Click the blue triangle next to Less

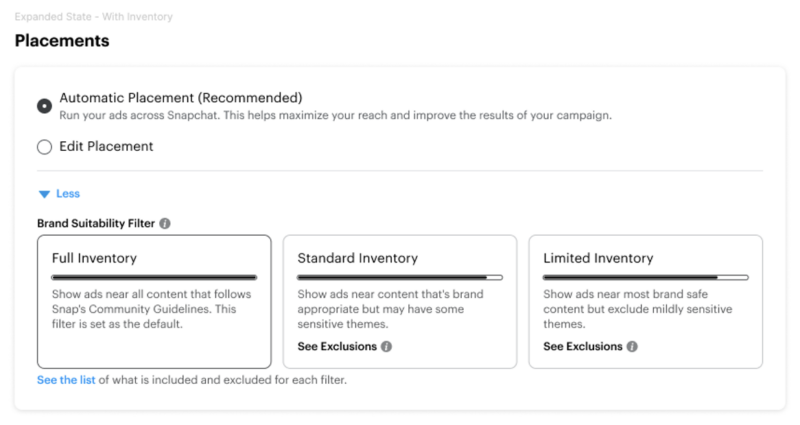44,194
